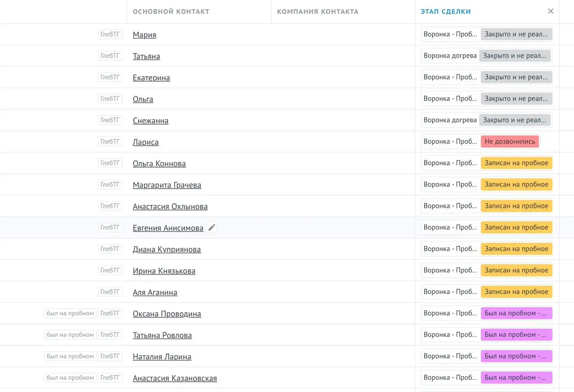This screenshot has width=574, height=392.
Task: Select the Этап сделки column header
Action: [x=446, y=12]
